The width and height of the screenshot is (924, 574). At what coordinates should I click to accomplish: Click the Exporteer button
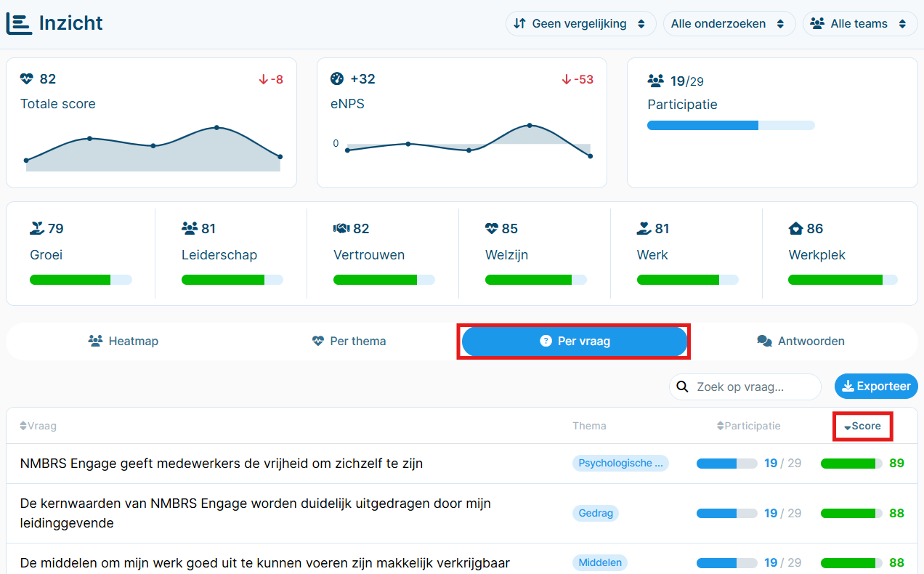876,387
